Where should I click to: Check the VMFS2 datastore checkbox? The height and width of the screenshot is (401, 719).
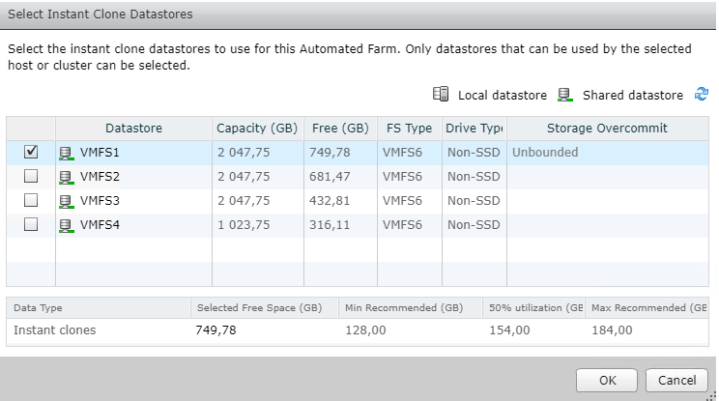(x=30, y=176)
